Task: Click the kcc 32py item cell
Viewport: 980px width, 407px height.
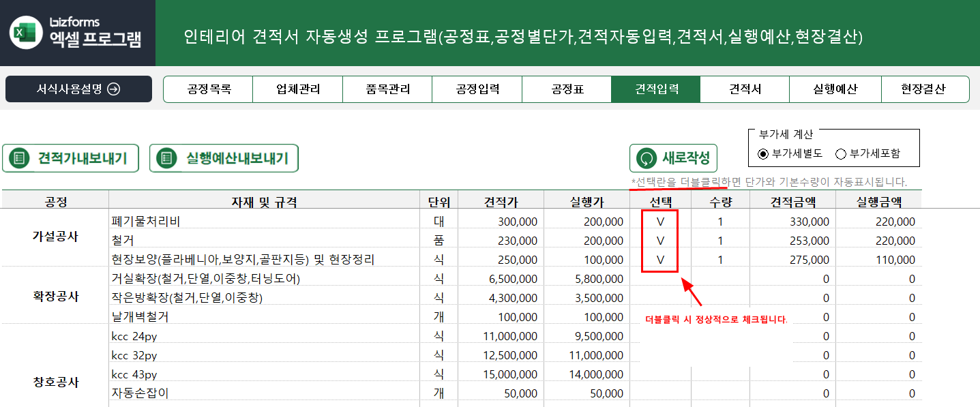Action: click(263, 355)
